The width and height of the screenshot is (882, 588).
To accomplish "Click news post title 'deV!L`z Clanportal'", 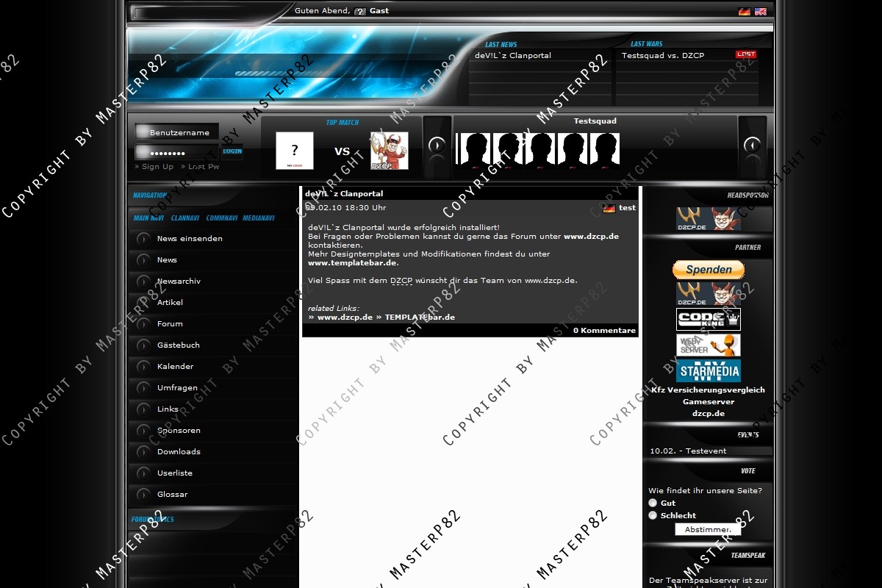I will [x=344, y=194].
